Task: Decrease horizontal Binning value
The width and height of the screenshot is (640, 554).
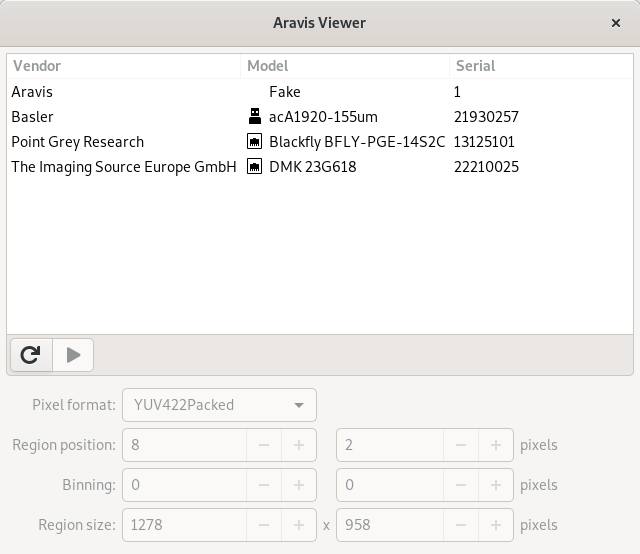Action: 264,485
